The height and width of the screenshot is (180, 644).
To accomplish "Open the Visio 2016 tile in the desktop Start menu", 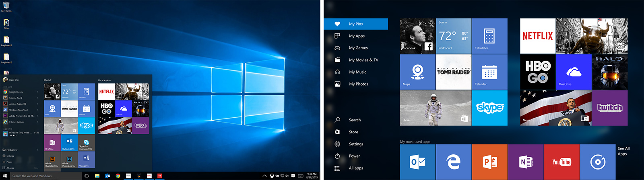I will pyautogui.click(x=86, y=160).
